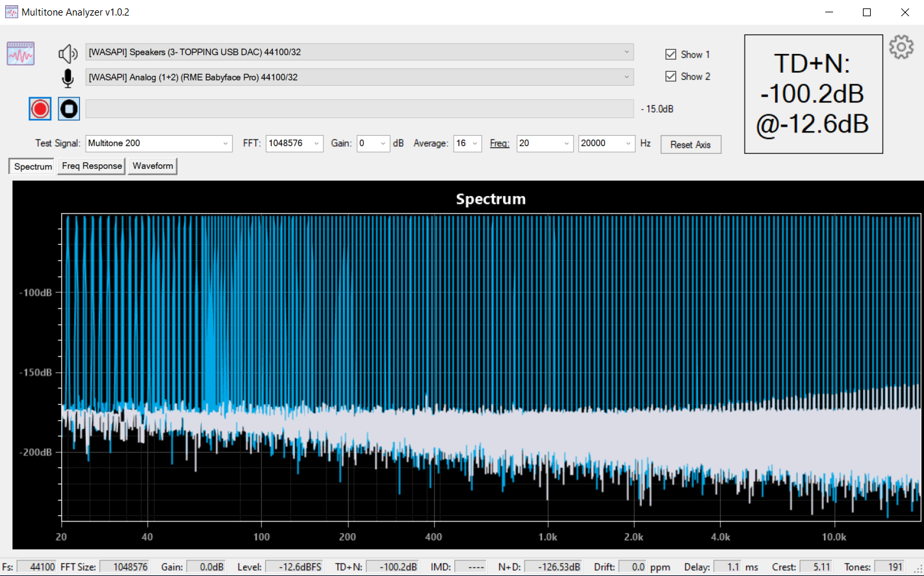The image size is (924, 576).
Task: Click the -200dB axis label
Action: [36, 453]
